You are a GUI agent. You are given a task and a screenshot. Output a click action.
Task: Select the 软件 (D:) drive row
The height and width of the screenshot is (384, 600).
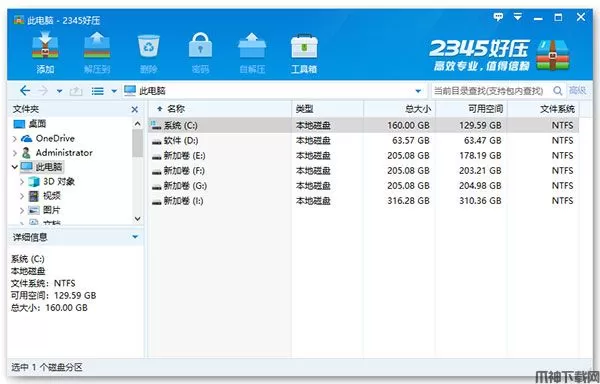point(364,141)
